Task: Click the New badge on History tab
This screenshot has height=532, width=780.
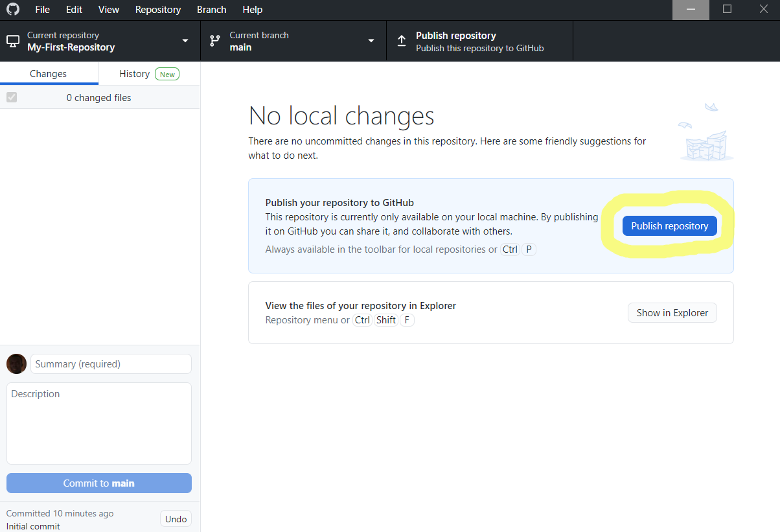Action: (x=167, y=74)
